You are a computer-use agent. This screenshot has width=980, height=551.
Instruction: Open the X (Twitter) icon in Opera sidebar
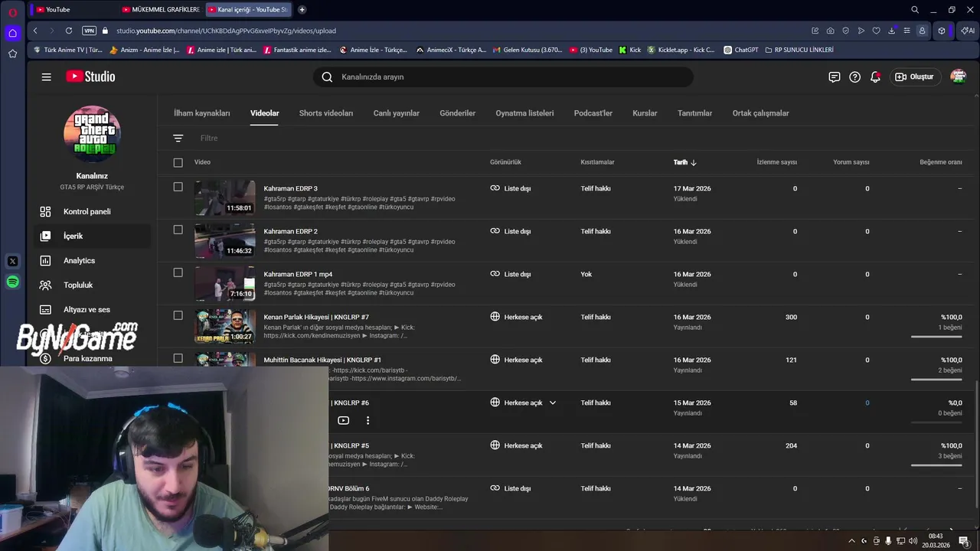tap(12, 261)
